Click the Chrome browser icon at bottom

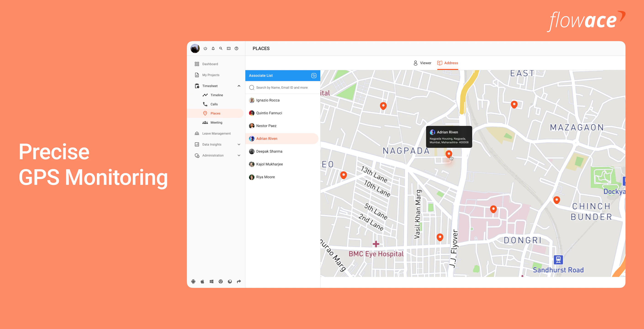tap(220, 281)
